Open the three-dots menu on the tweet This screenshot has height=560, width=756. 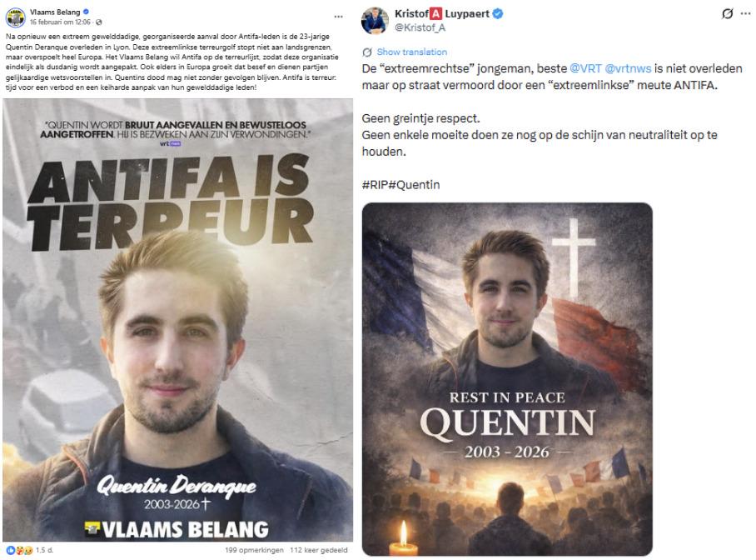coord(745,14)
